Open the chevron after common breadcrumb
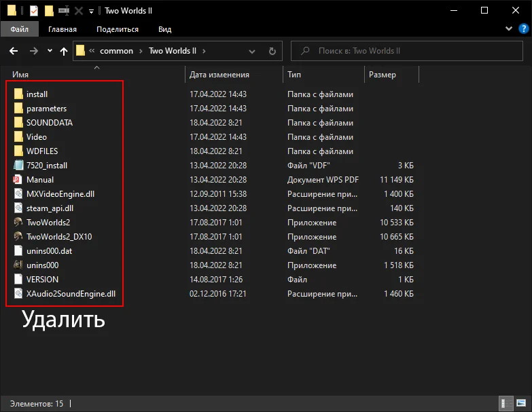 point(141,51)
